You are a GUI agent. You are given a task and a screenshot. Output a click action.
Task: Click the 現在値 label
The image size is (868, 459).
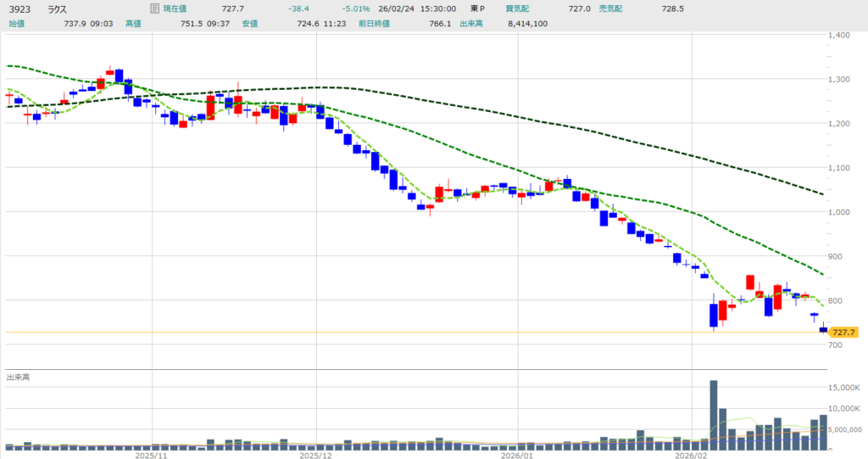tap(177, 8)
